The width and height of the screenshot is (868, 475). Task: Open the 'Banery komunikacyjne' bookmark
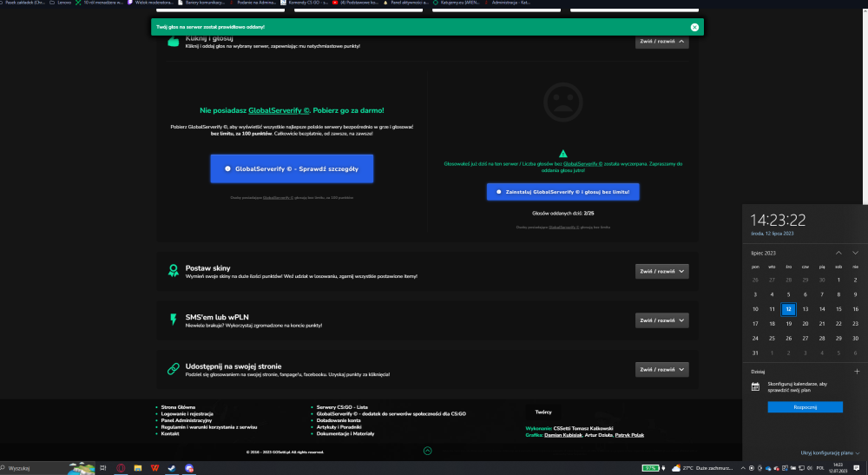click(x=201, y=3)
